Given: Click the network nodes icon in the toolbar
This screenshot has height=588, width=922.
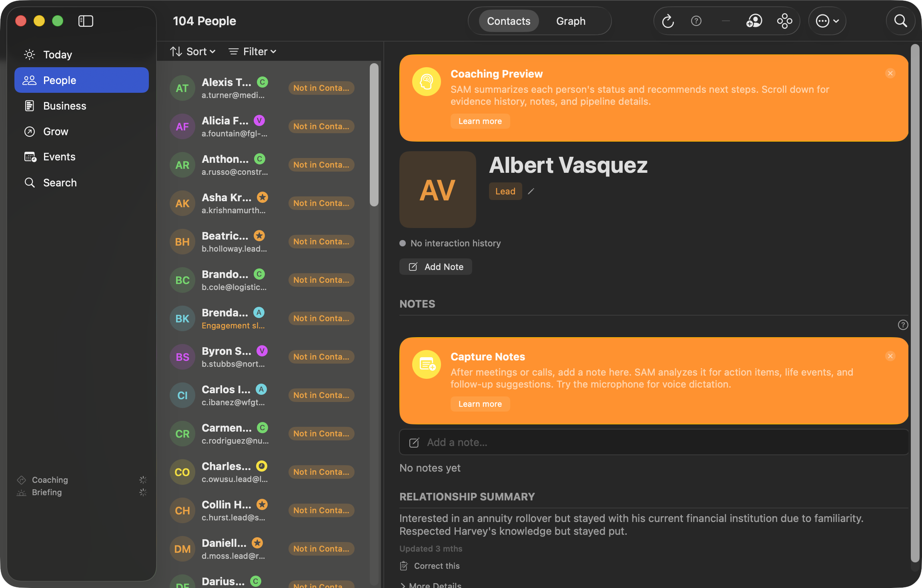Looking at the screenshot, I should [784, 21].
